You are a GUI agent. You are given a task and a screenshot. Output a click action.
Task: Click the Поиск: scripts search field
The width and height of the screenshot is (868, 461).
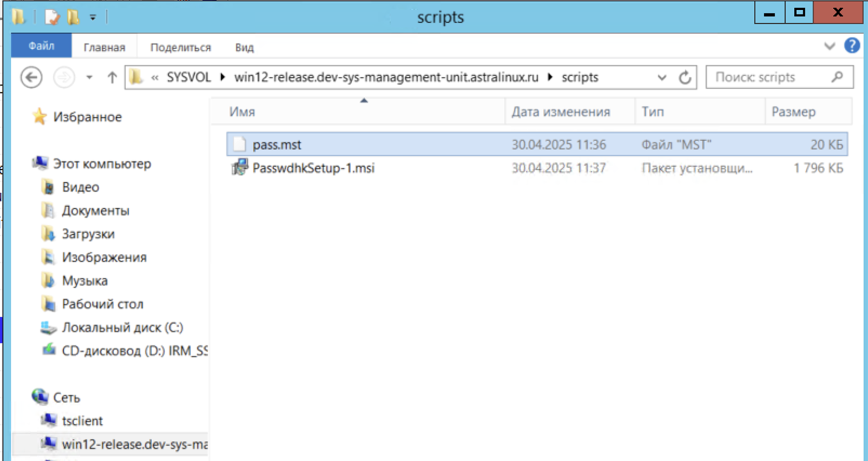(768, 77)
